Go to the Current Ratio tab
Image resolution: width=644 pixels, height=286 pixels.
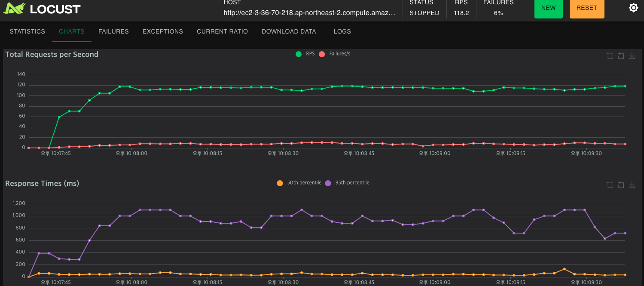pos(222,31)
